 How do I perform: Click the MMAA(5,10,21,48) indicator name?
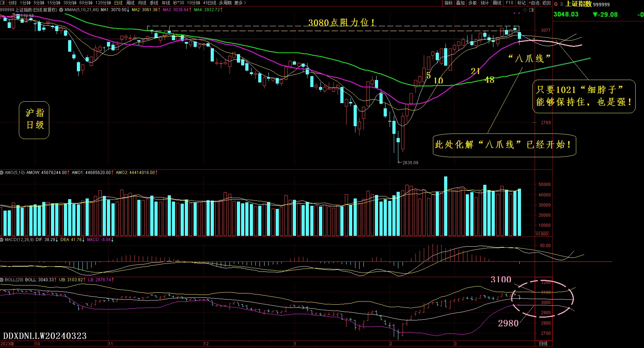click(81, 10)
